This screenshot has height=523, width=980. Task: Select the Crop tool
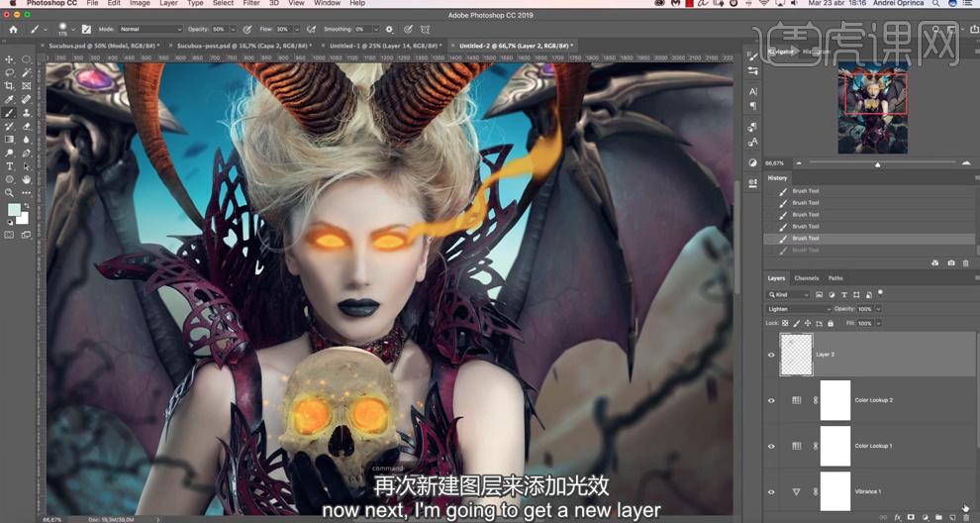coord(10,86)
